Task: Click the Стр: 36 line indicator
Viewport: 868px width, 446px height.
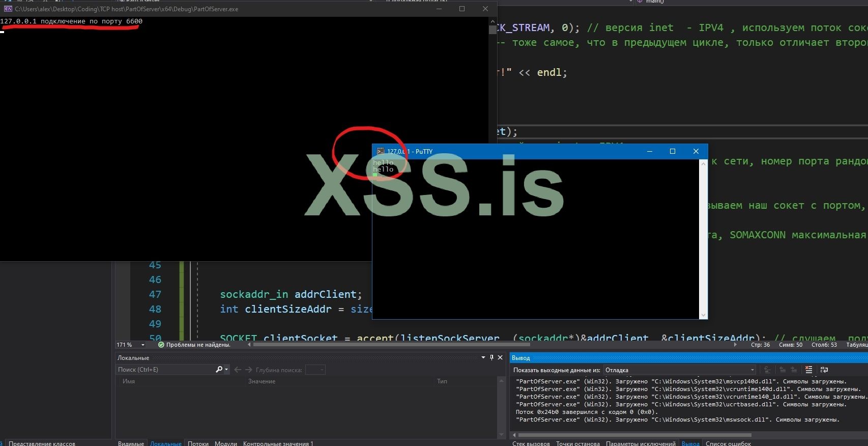Action: (760, 345)
